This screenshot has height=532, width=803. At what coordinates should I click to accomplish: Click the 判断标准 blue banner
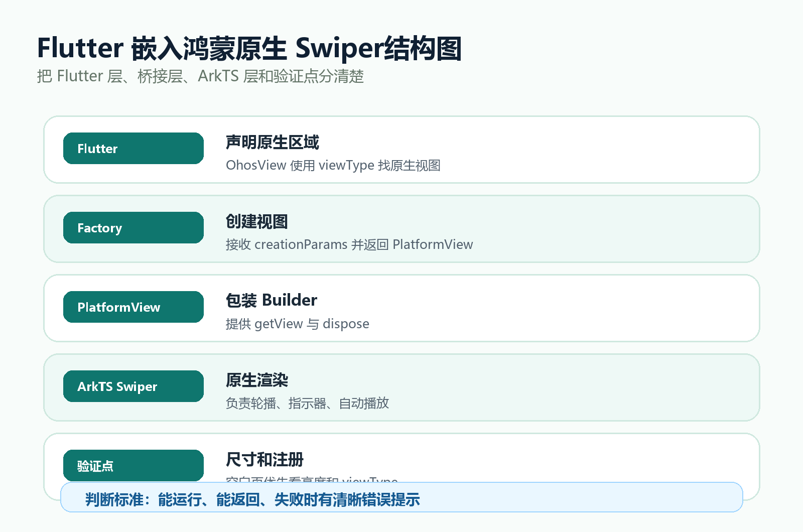point(401,497)
